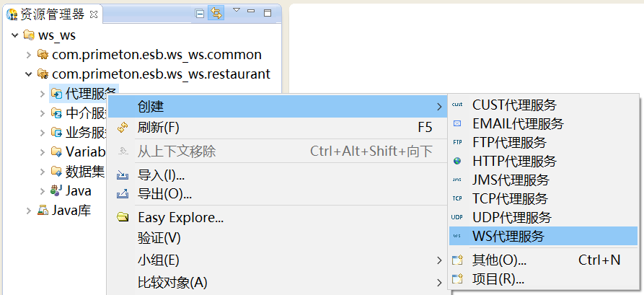The image size is (644, 295).
Task: Click the HTTP代理服务 globe icon
Action: [457, 161]
